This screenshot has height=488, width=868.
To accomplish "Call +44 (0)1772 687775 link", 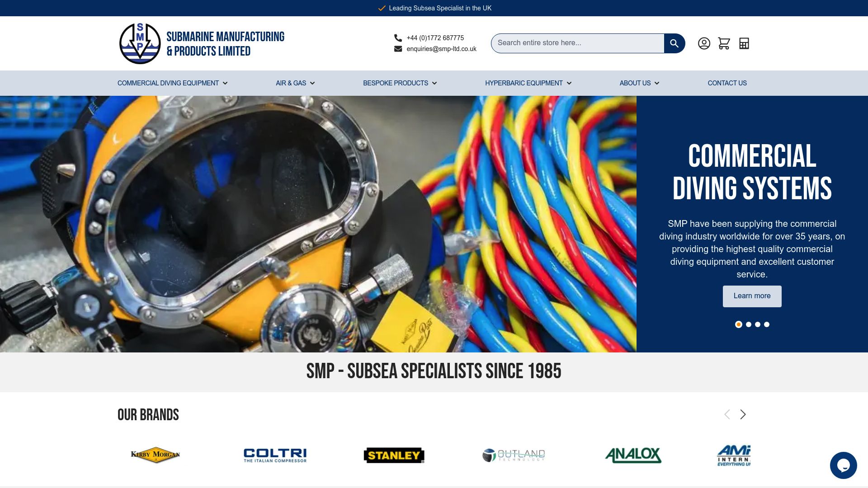I will (435, 38).
